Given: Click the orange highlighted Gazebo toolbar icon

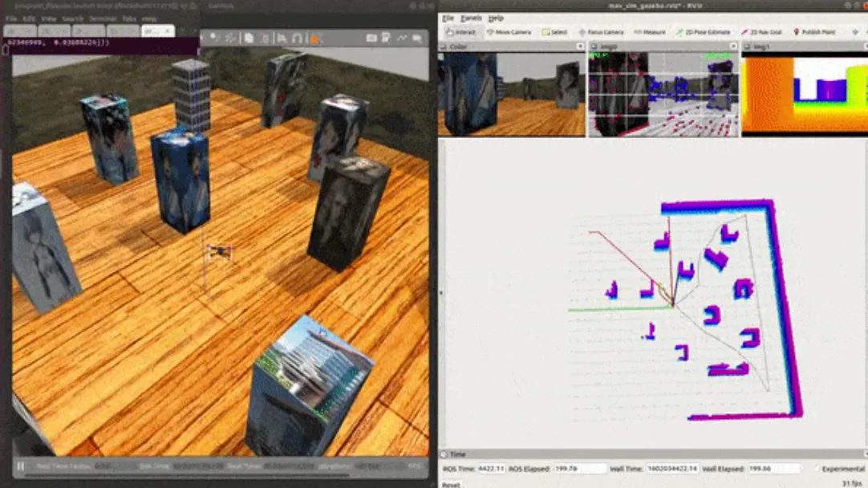Looking at the screenshot, I should click(314, 39).
